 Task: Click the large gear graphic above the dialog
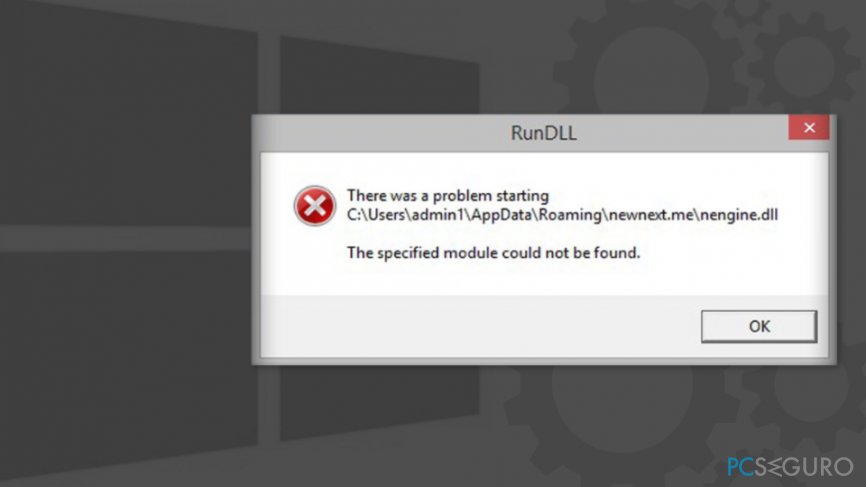(652, 61)
